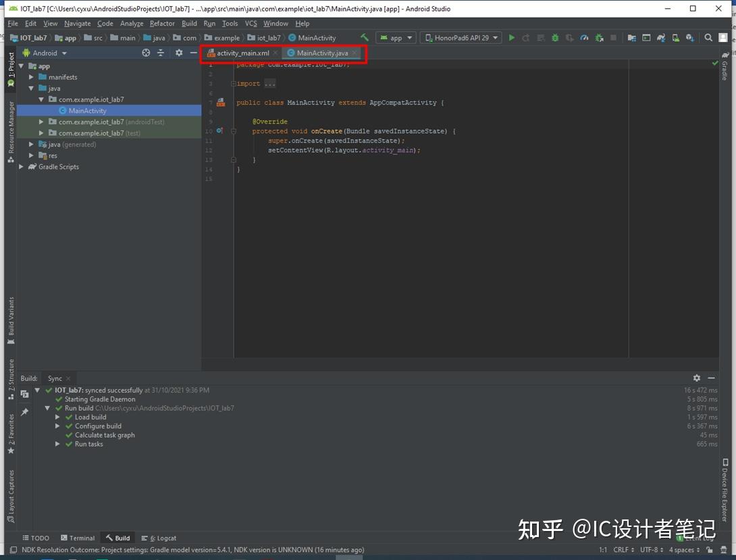Open the Terminal tool window
This screenshot has height=560, width=736.
point(81,538)
